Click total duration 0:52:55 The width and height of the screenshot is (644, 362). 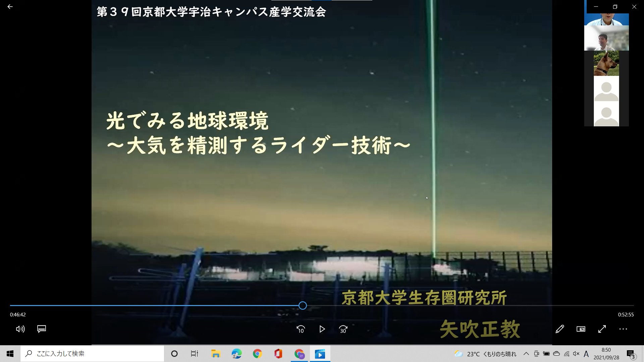click(x=626, y=315)
